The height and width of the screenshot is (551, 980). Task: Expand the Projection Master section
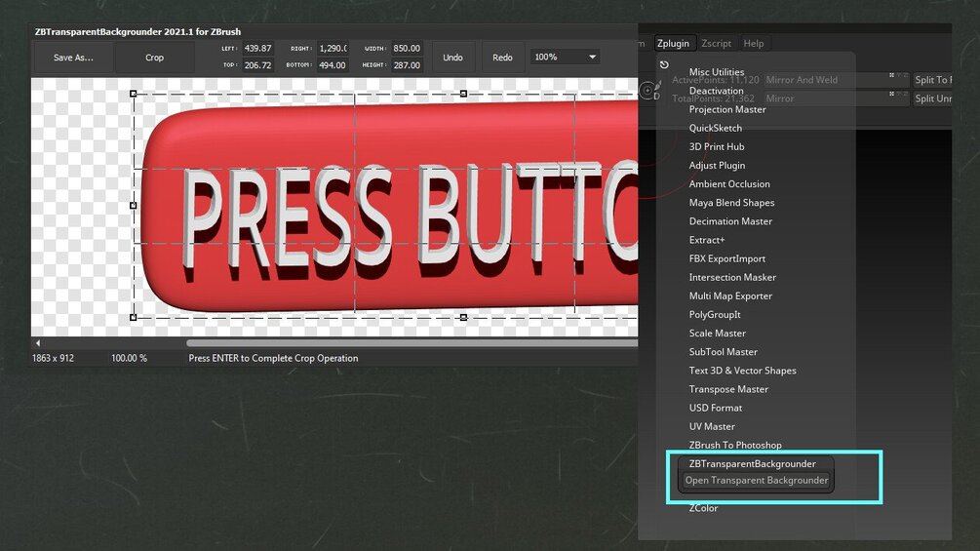click(x=727, y=109)
